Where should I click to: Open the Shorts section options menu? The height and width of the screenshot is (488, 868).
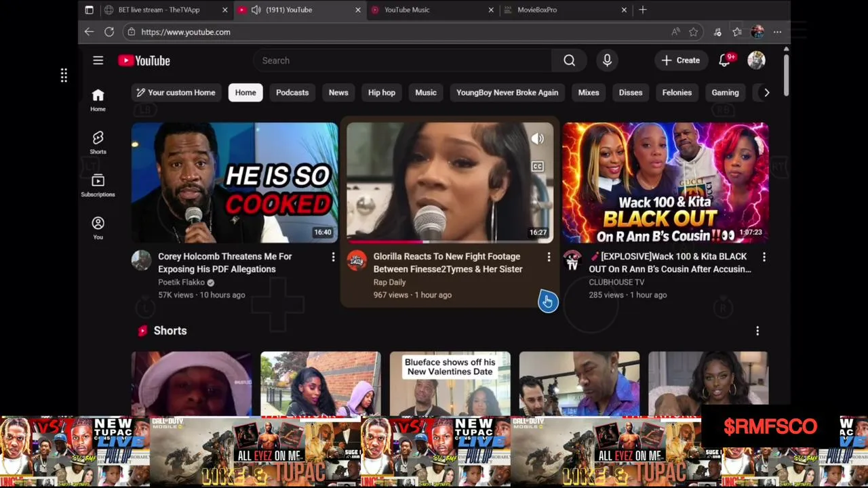tap(757, 331)
